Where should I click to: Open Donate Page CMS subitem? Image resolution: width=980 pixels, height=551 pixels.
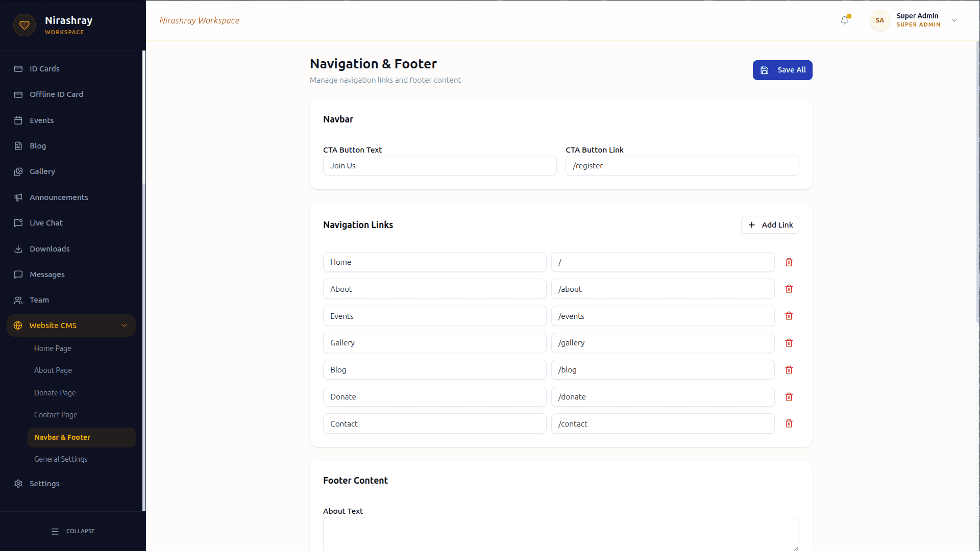click(x=82, y=393)
